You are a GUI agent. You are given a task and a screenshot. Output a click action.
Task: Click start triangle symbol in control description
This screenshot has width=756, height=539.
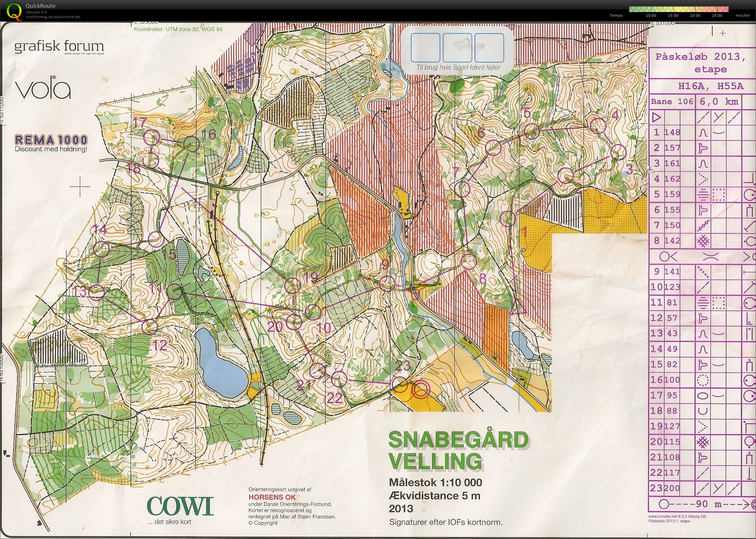click(x=656, y=117)
